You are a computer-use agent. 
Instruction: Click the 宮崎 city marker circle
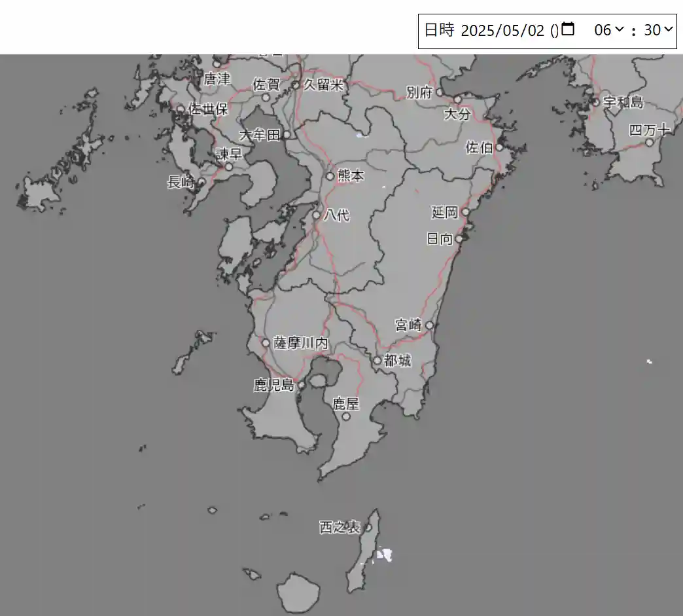pyautogui.click(x=429, y=325)
